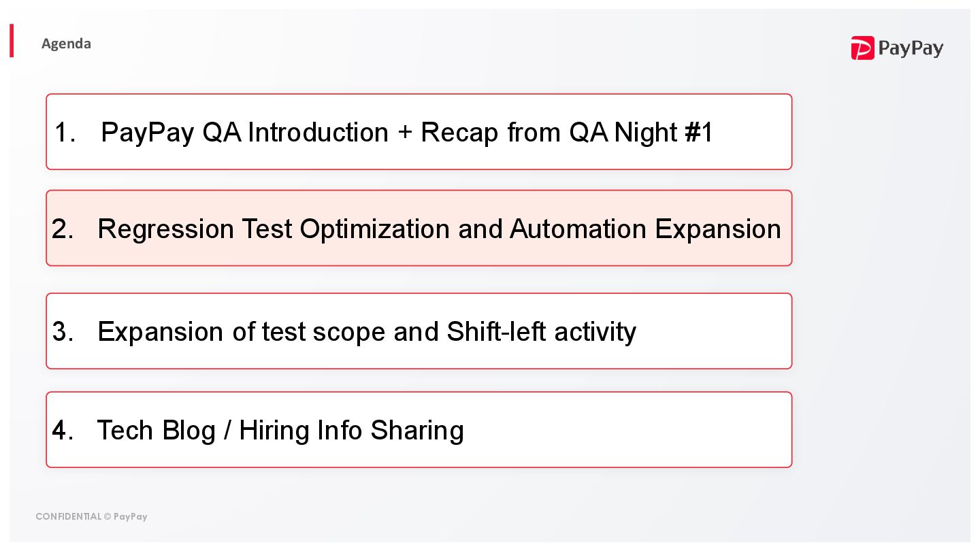This screenshot has height=551, width=980.
Task: Click the Hiring Info Sharing words
Action: [x=351, y=431]
